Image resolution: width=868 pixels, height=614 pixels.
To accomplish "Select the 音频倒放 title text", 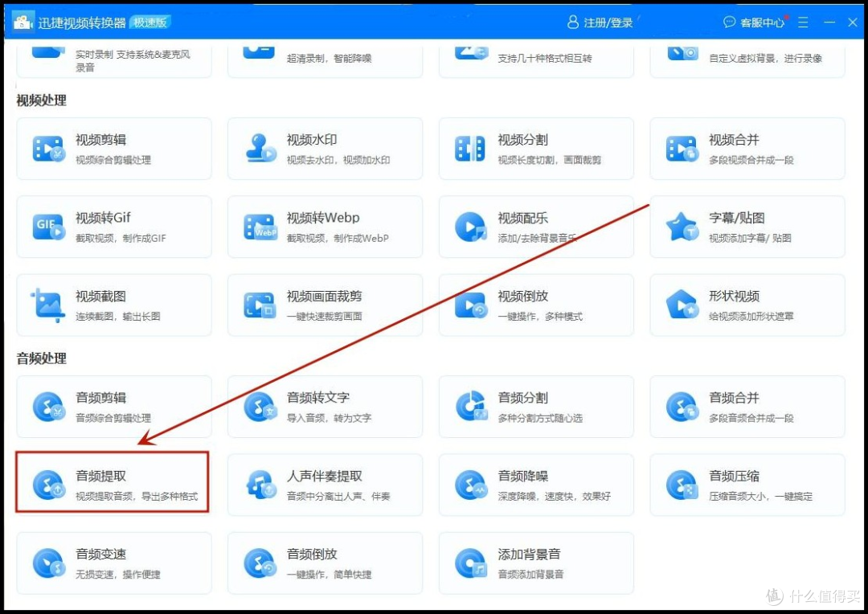I will pyautogui.click(x=312, y=555).
